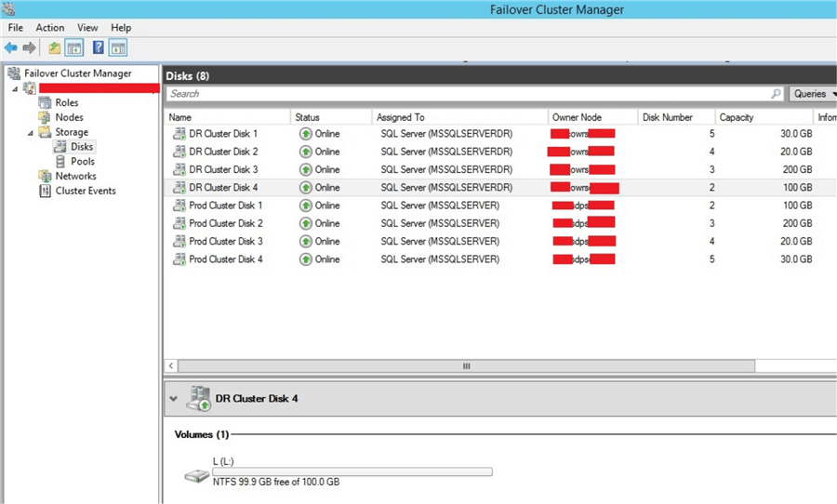Select the Failover Cluster Manager root node
This screenshot has height=504, width=837.
click(x=78, y=73)
